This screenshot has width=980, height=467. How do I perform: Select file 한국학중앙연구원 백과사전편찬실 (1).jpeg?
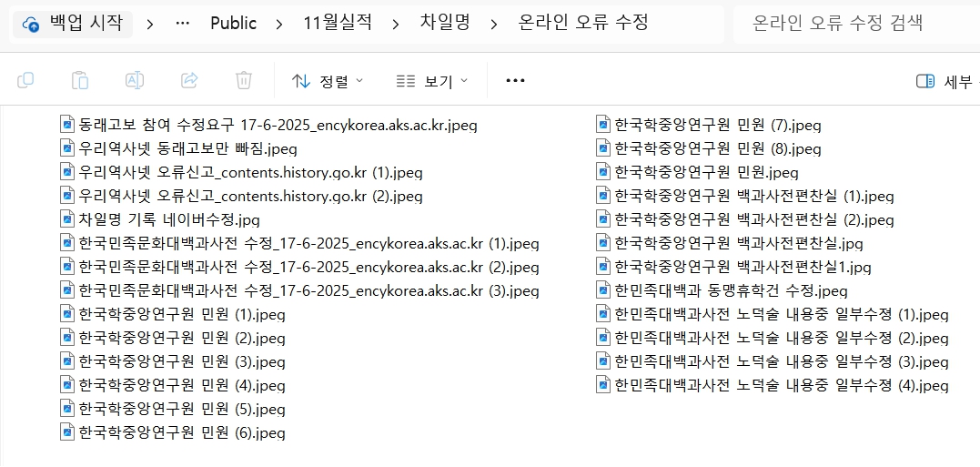point(745,196)
